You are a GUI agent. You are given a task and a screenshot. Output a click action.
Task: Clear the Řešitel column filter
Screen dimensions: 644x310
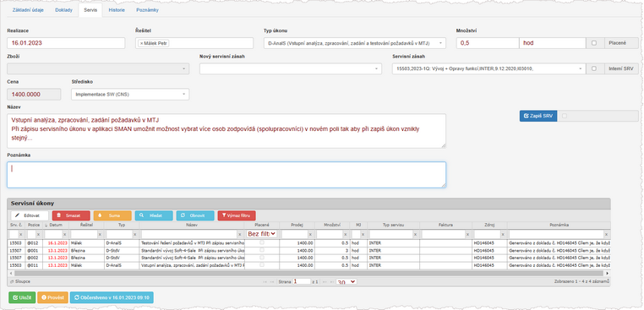(x=100, y=234)
